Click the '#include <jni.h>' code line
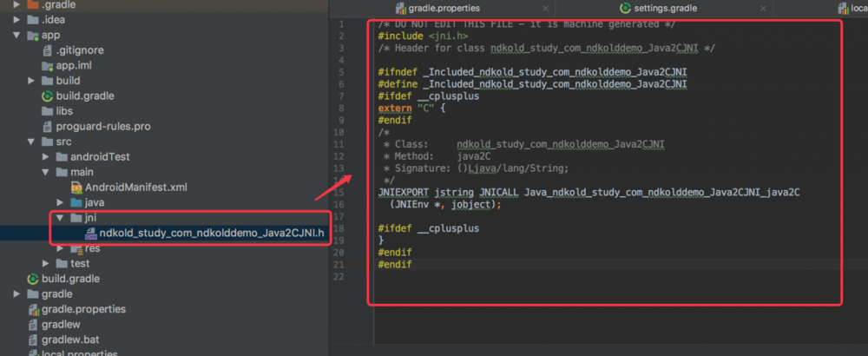This screenshot has width=868, height=356. (x=423, y=36)
